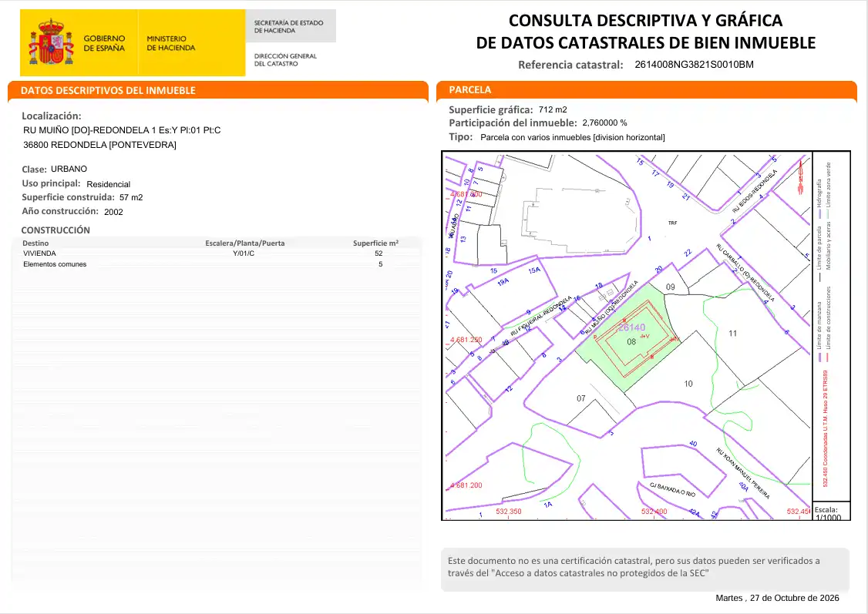Click the 'Límite de manzana' legend entry
This screenshot has height=614, width=868.
(x=819, y=331)
